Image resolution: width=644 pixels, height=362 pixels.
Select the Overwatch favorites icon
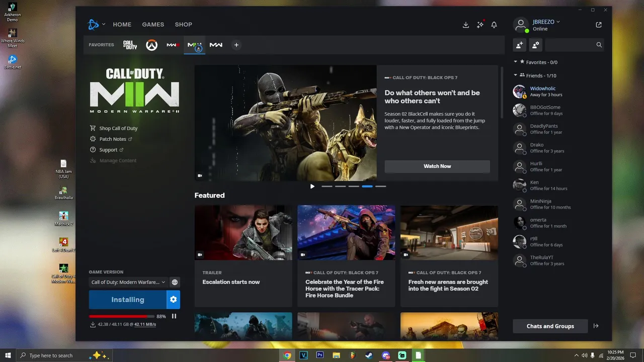coord(151,45)
